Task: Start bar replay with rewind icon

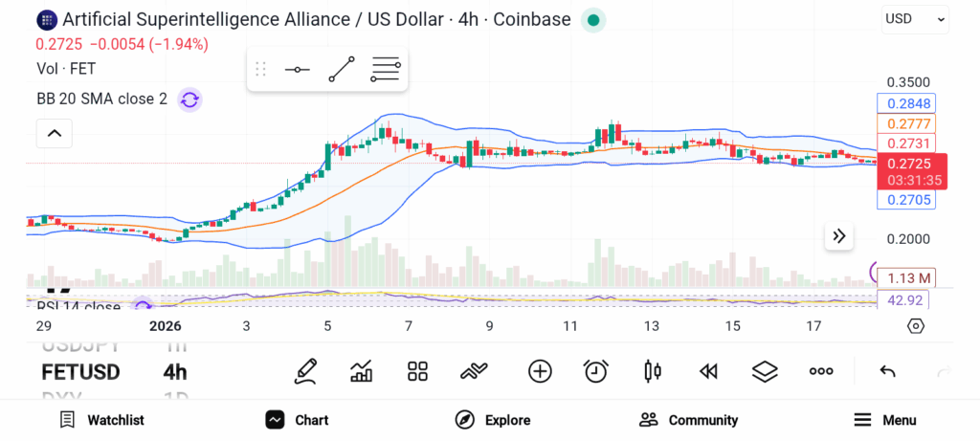Action: pos(708,371)
